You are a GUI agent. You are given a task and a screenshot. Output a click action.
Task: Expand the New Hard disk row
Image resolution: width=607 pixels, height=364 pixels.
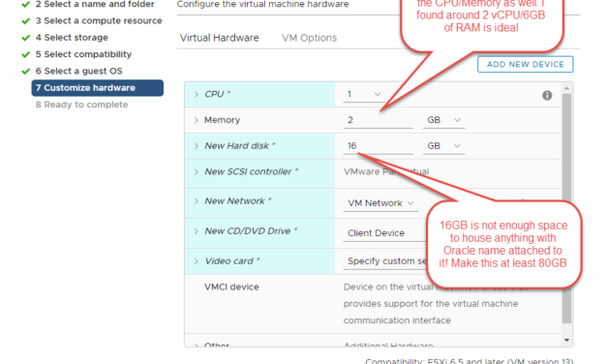tap(196, 146)
